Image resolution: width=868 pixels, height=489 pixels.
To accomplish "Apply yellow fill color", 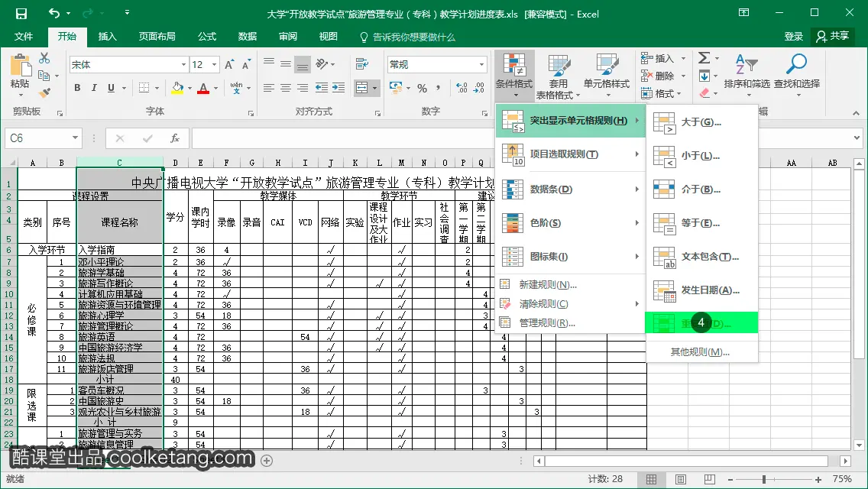I will pos(177,88).
